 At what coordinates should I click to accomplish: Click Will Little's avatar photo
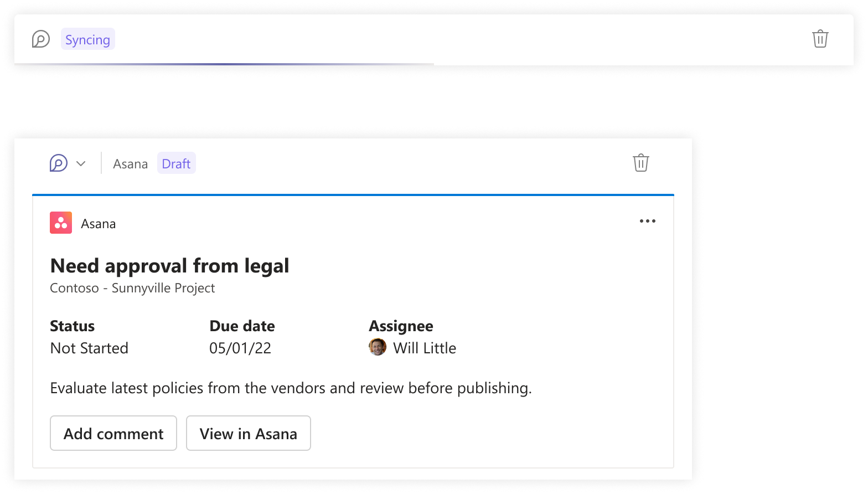click(378, 347)
